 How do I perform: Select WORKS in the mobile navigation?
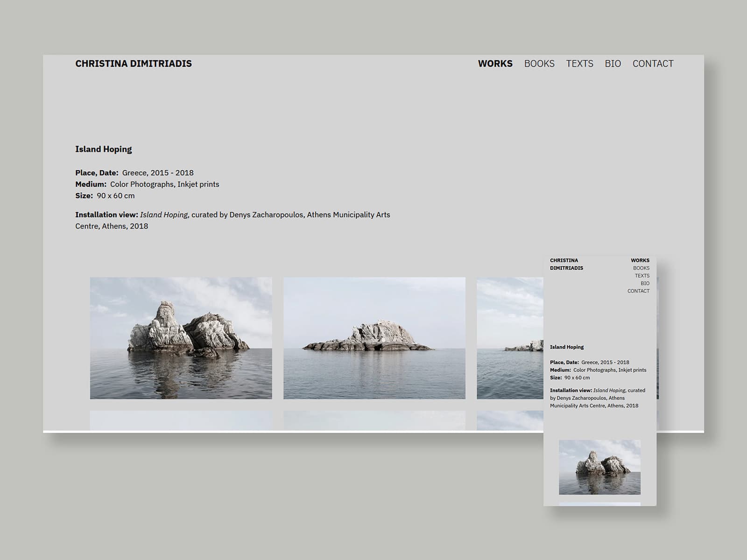[640, 260]
